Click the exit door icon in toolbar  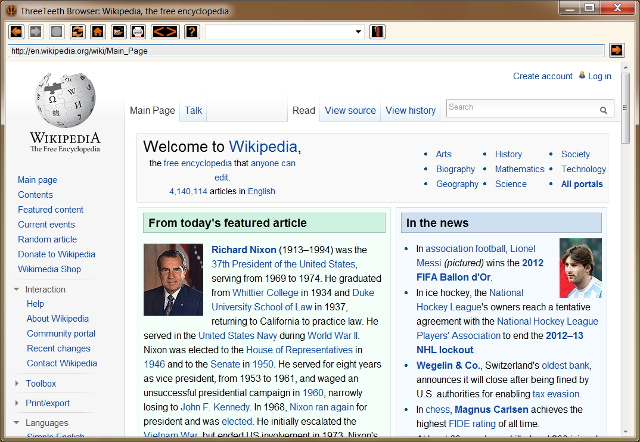point(377,31)
